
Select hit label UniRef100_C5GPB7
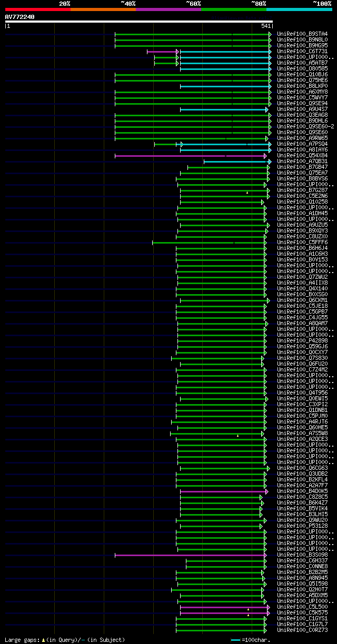[x=302, y=312]
